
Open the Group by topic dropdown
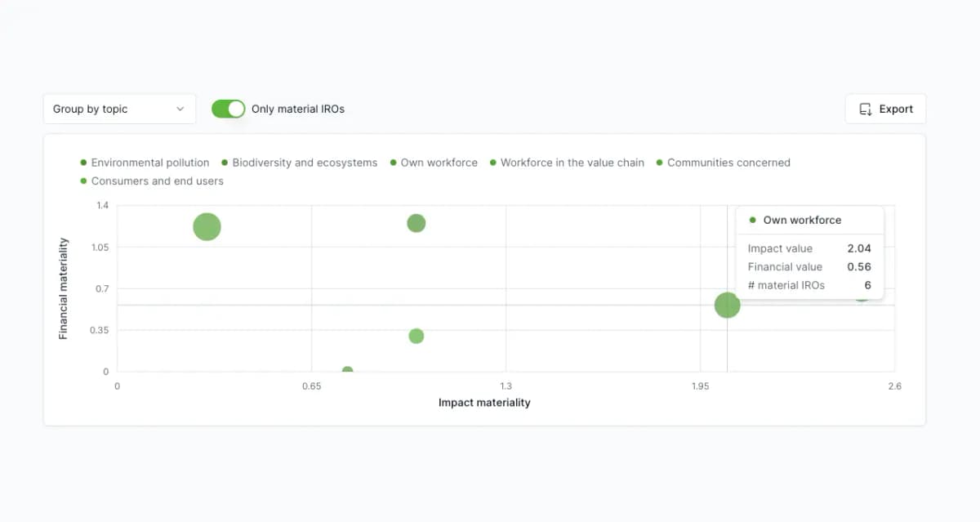pyautogui.click(x=119, y=109)
